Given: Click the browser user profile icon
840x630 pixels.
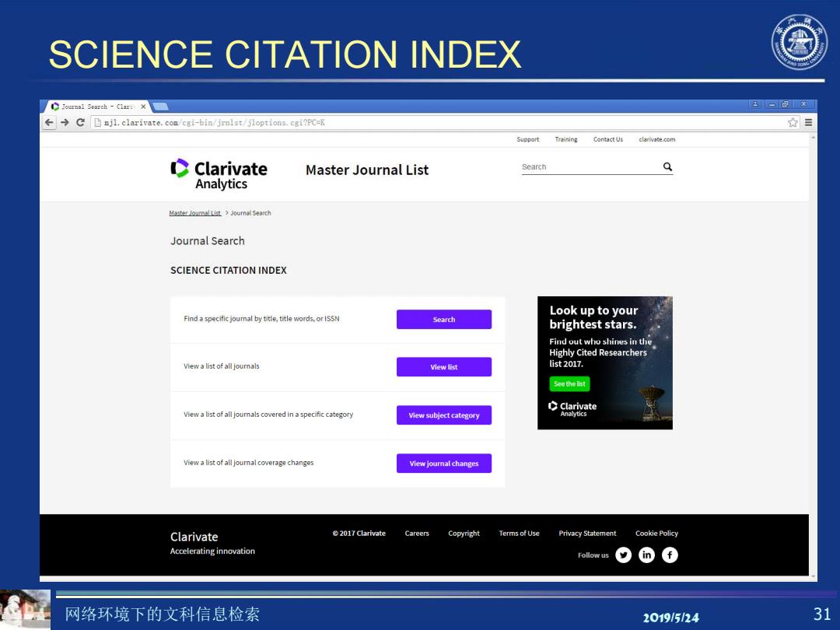Looking at the screenshot, I should point(754,104).
